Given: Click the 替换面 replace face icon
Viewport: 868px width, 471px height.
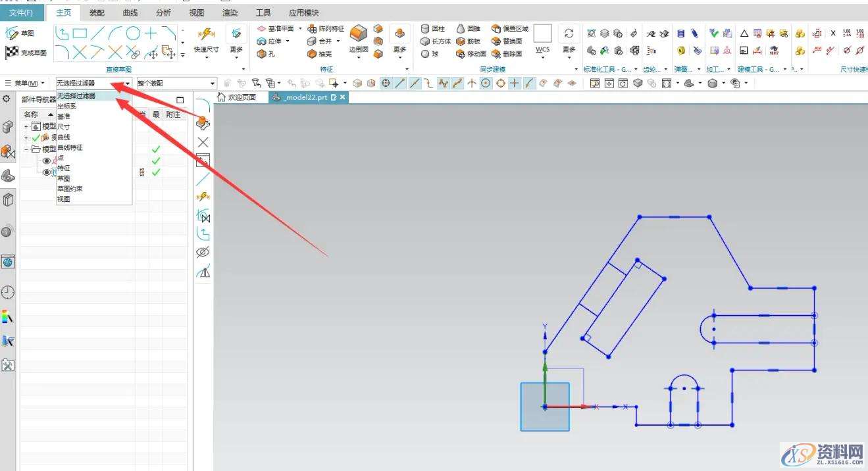Looking at the screenshot, I should 496,41.
